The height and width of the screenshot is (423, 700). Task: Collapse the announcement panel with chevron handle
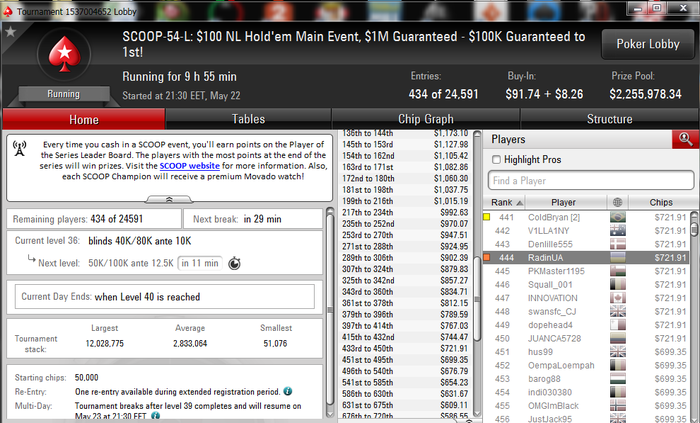point(169,199)
